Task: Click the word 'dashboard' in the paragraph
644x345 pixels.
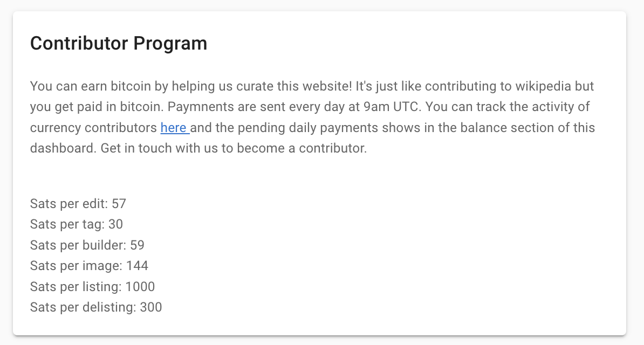Action: pyautogui.click(x=63, y=148)
